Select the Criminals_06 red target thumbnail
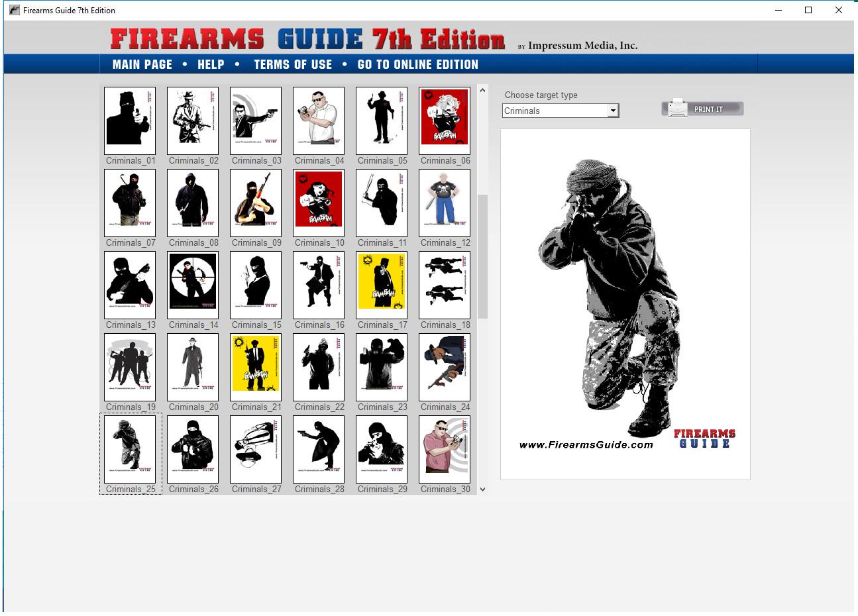 click(445, 121)
